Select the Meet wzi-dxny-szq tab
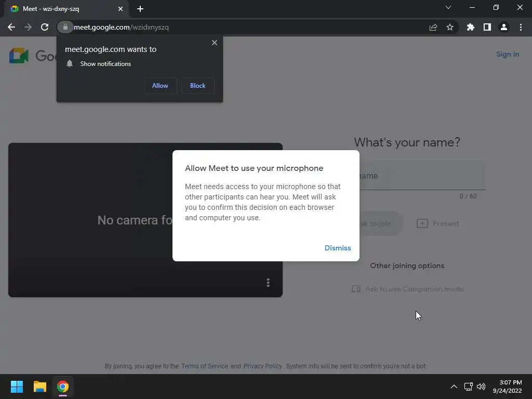This screenshot has width=532, height=399. [66, 9]
